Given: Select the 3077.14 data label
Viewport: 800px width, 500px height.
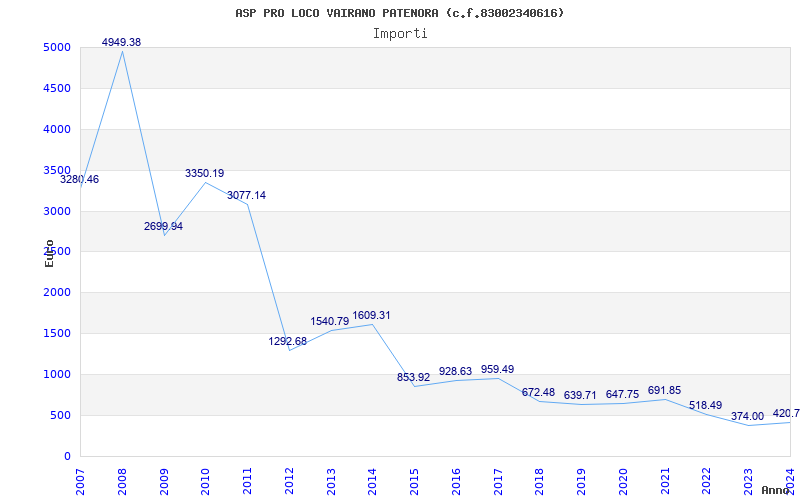Looking at the screenshot, I should point(246,195).
